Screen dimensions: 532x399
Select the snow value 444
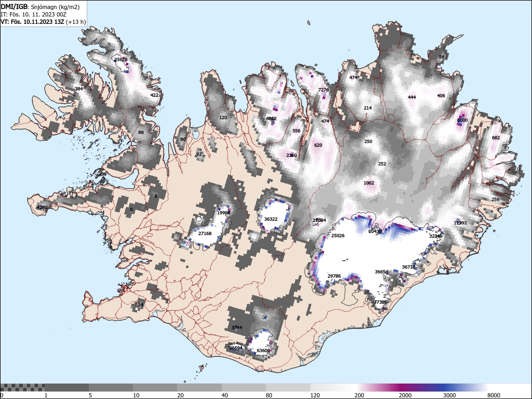(412, 97)
